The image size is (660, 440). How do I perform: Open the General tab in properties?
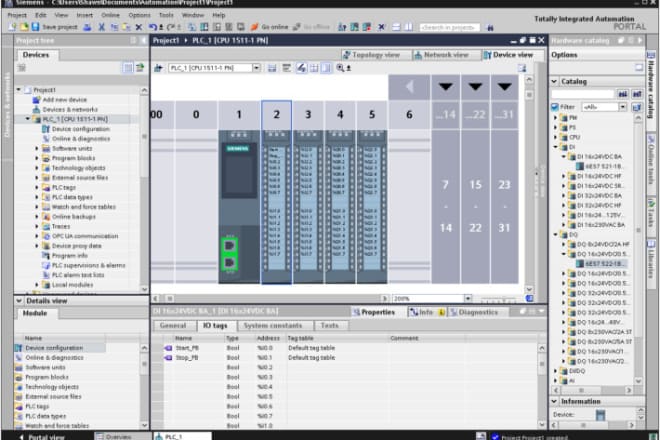click(173, 325)
